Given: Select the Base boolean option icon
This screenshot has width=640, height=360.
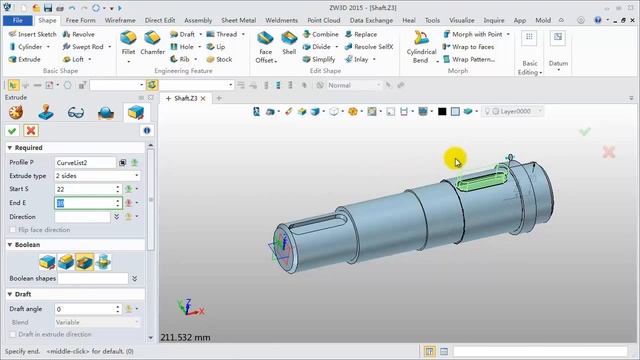Looking at the screenshot, I should point(47,262).
